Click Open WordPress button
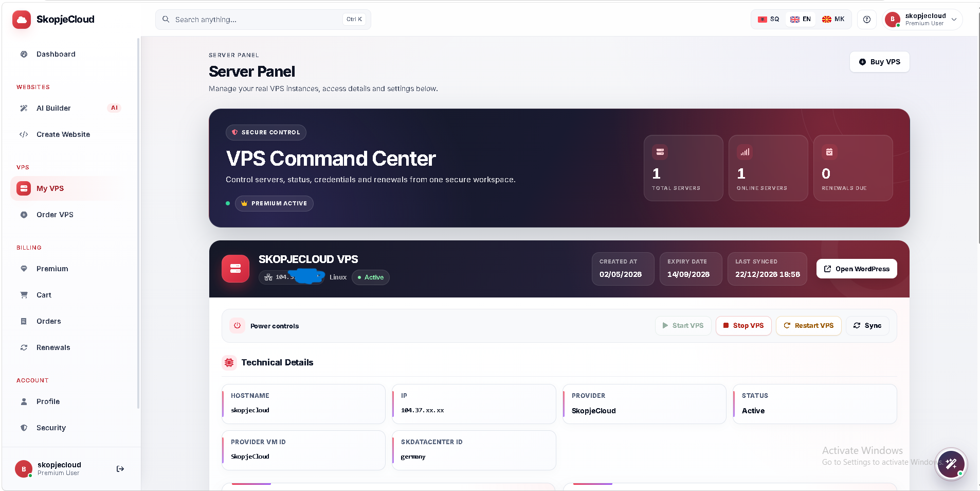 [x=857, y=269]
